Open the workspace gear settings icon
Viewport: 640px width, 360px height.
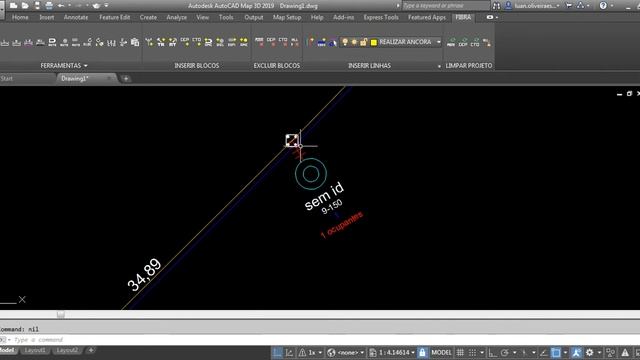[x=589, y=352]
